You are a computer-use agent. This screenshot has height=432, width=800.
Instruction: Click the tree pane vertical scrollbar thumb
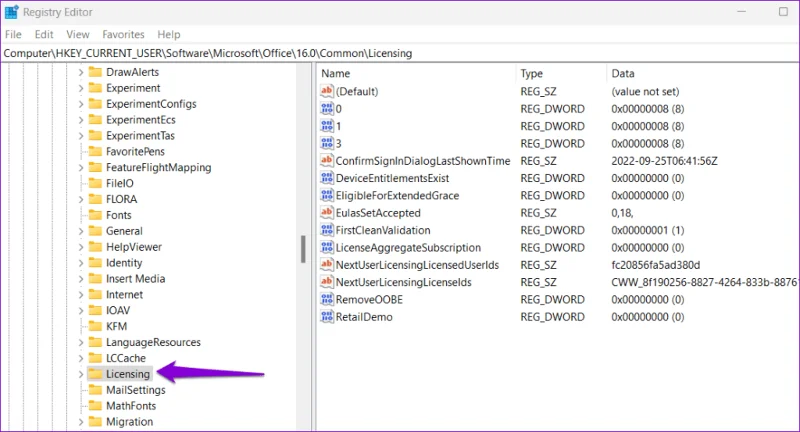click(x=303, y=249)
